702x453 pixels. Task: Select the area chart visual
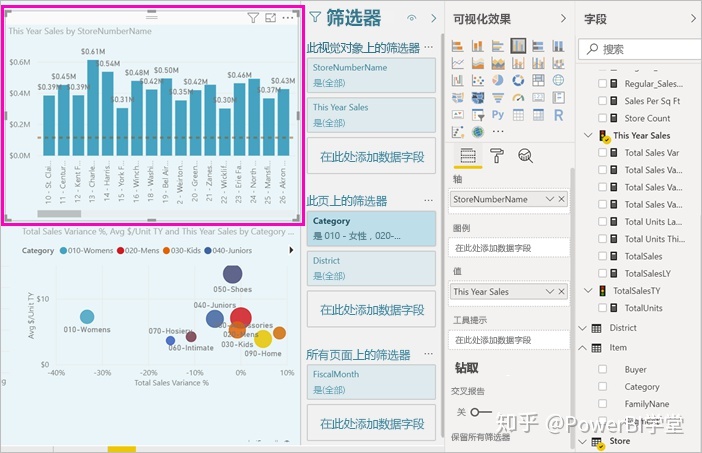click(478, 63)
